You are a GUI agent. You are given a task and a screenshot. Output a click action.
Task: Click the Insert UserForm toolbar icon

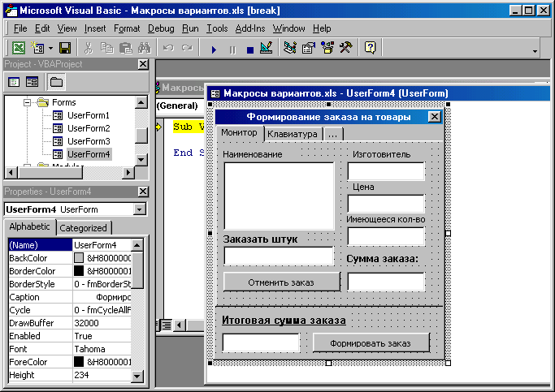click(x=37, y=48)
